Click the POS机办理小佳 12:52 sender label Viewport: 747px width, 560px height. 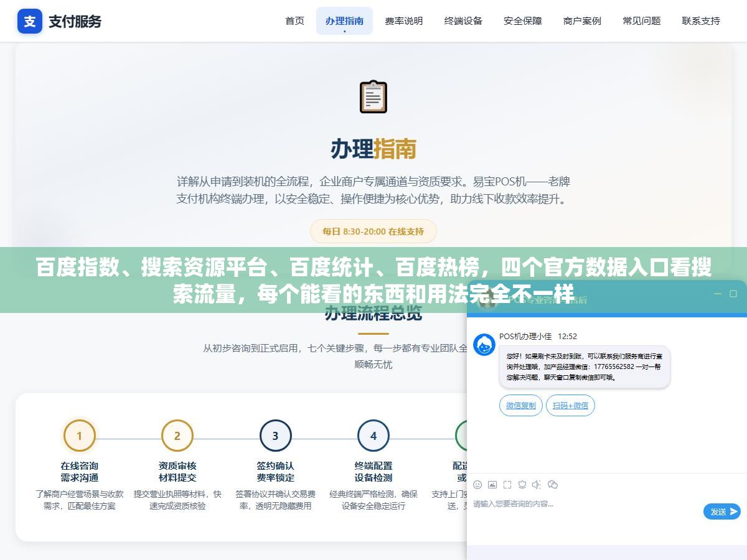pos(538,336)
